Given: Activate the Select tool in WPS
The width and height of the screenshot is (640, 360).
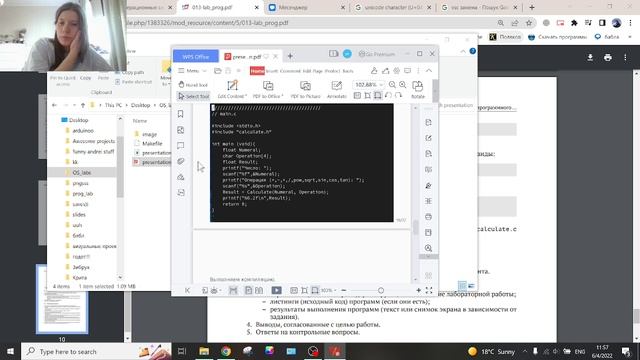Looking at the screenshot, I should 193,96.
